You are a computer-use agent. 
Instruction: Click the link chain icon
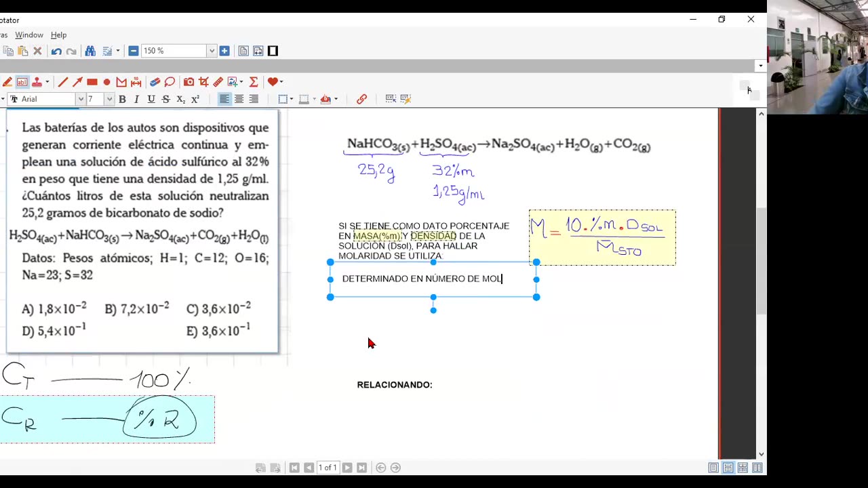tap(361, 99)
